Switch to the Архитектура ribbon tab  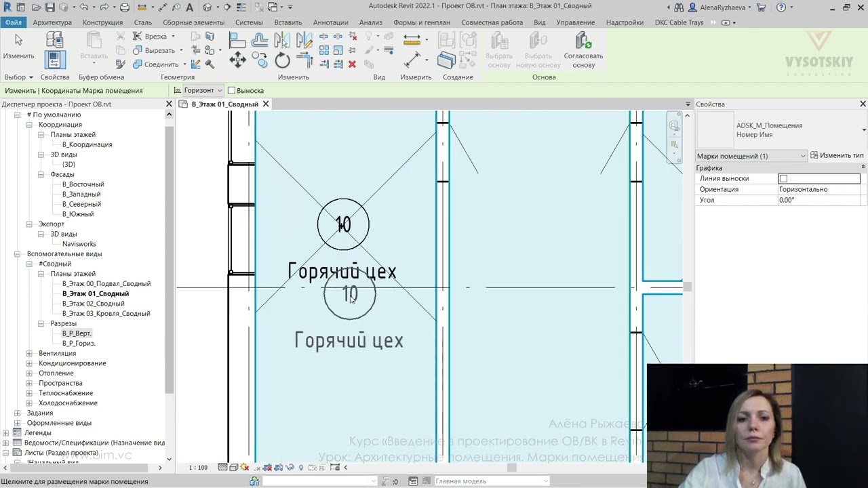[x=52, y=22]
